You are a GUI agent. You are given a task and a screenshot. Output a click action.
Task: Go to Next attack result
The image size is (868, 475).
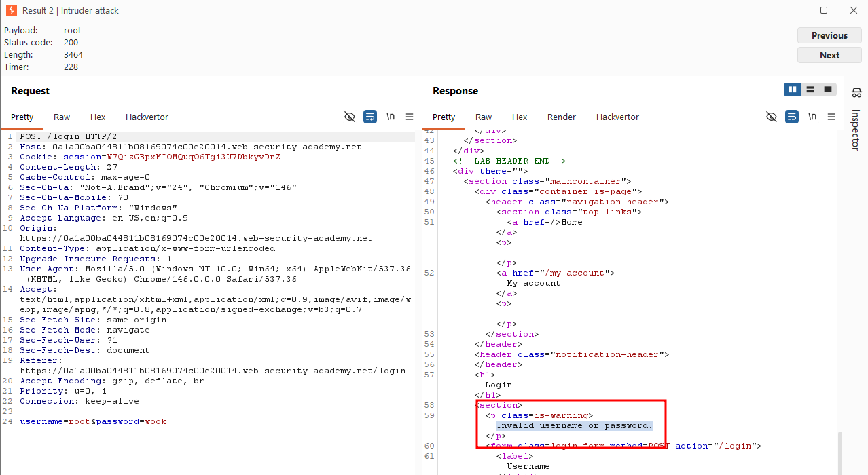click(x=829, y=55)
